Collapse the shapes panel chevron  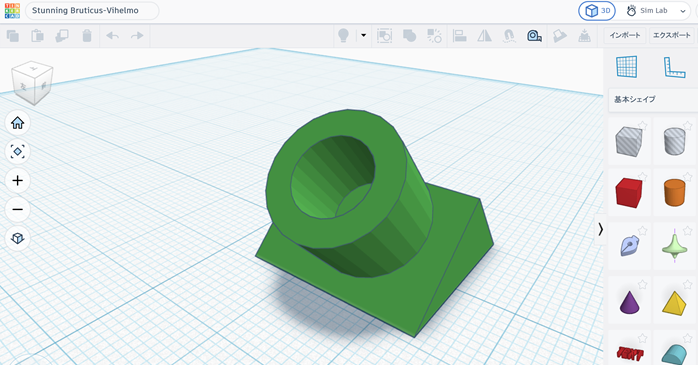[x=601, y=229]
